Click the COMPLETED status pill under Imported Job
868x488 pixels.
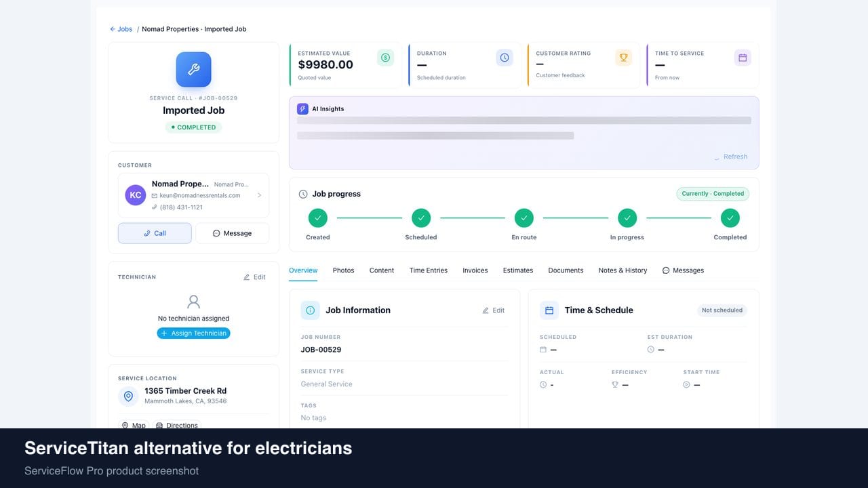[x=193, y=127]
